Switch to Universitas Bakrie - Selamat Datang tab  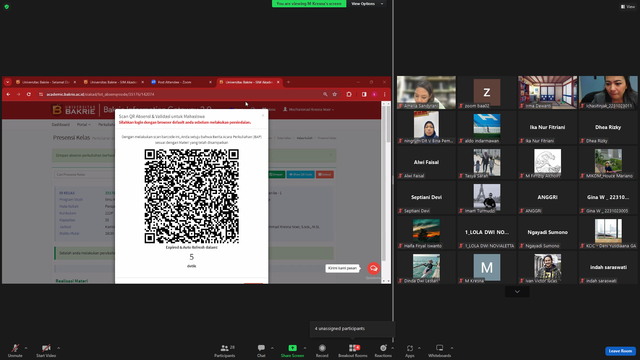(x=46, y=82)
